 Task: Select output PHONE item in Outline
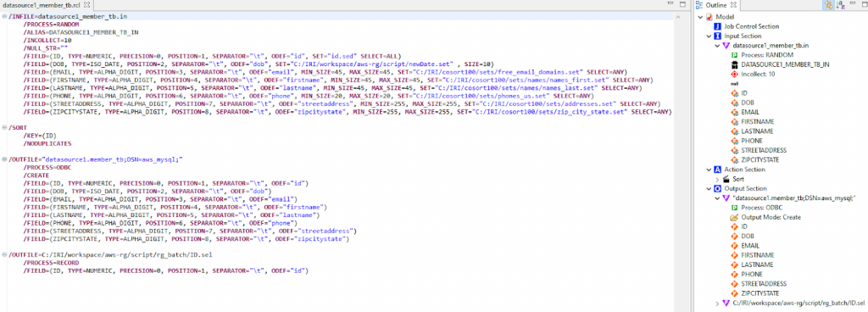(752, 275)
